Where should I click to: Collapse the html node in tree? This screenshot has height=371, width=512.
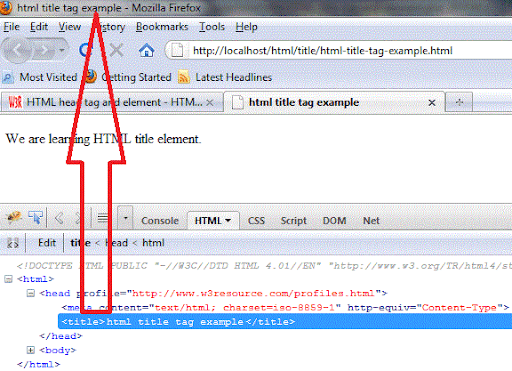coord(8,279)
